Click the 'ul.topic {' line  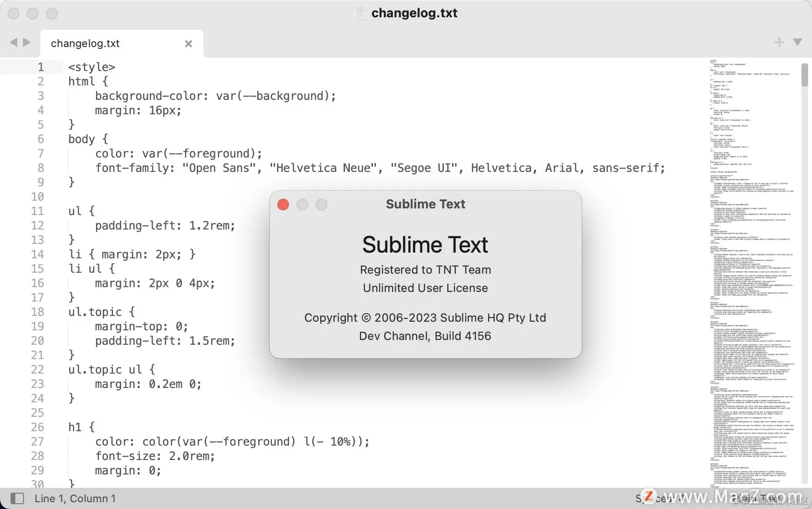pyautogui.click(x=102, y=312)
